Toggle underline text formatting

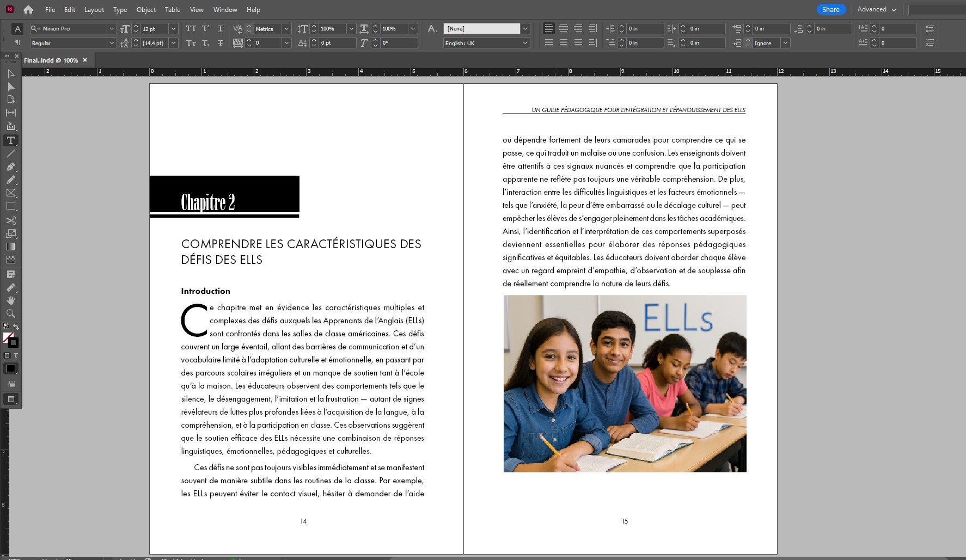221,28
